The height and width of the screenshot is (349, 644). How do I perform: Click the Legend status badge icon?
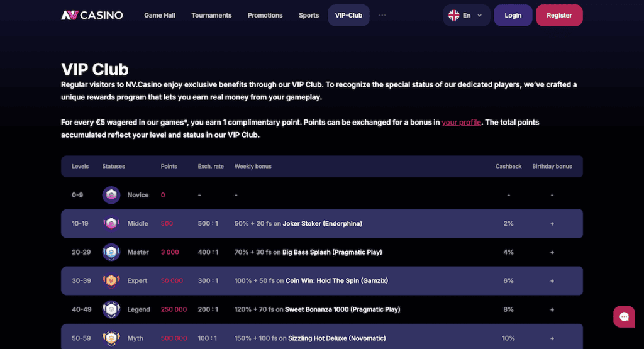pos(111,309)
